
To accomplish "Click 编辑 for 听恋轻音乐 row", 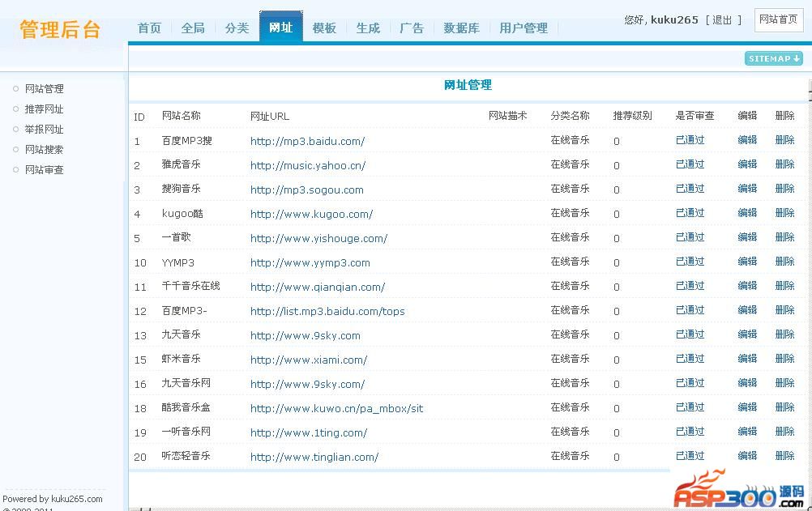I will 746,456.
